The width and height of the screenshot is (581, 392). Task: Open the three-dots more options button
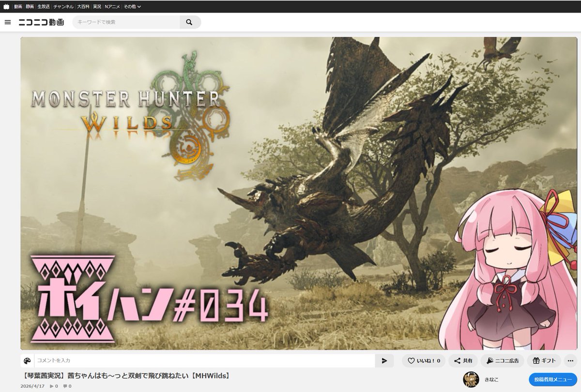tap(571, 361)
